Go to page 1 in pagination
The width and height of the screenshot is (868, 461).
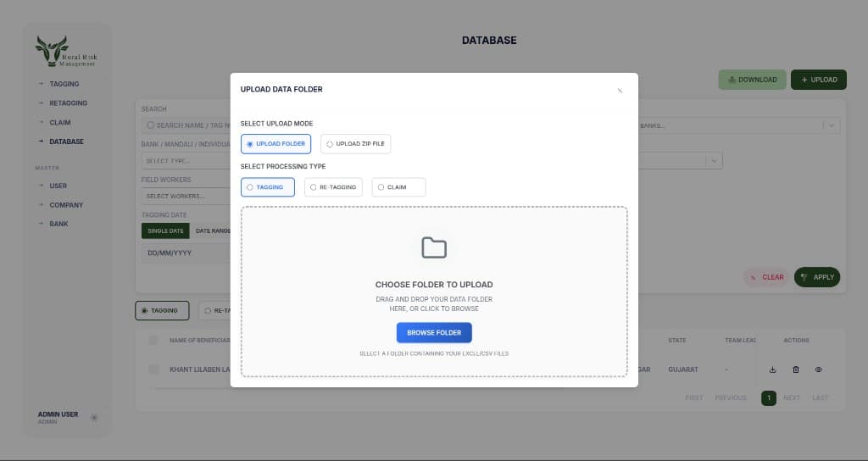point(768,398)
